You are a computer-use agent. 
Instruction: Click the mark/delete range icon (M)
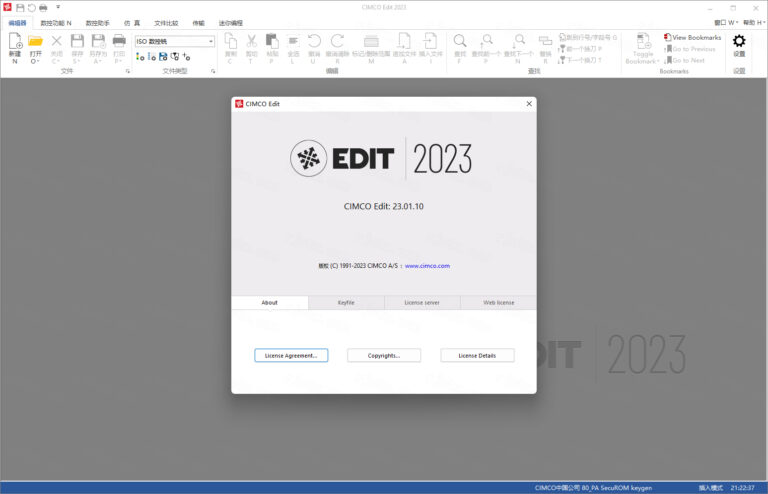(x=371, y=41)
